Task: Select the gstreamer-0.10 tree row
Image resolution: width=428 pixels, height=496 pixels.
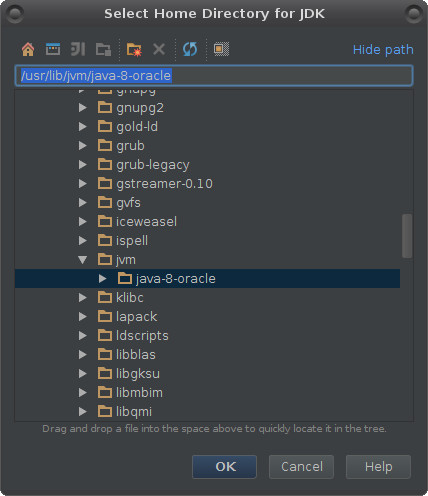Action: (207, 184)
